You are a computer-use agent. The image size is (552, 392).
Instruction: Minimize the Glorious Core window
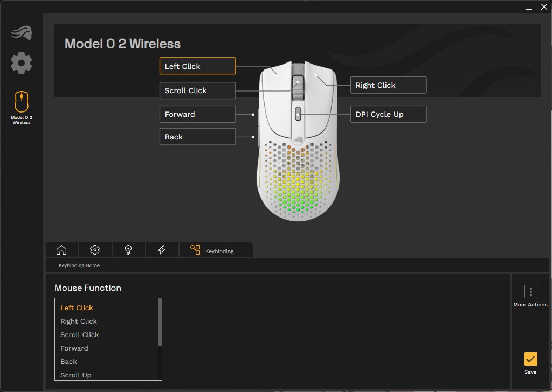click(528, 8)
